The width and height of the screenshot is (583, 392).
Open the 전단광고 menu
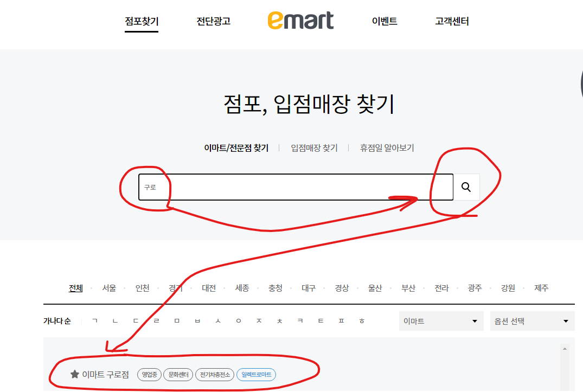[x=214, y=21]
